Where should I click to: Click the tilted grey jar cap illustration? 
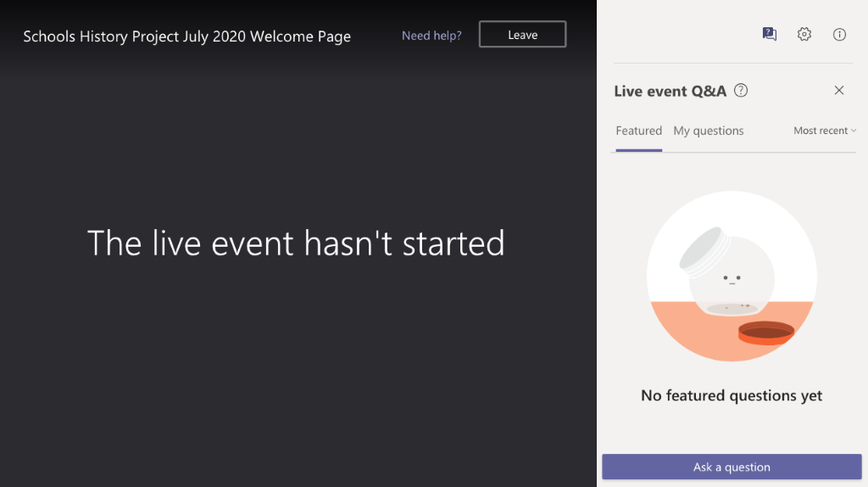point(703,251)
